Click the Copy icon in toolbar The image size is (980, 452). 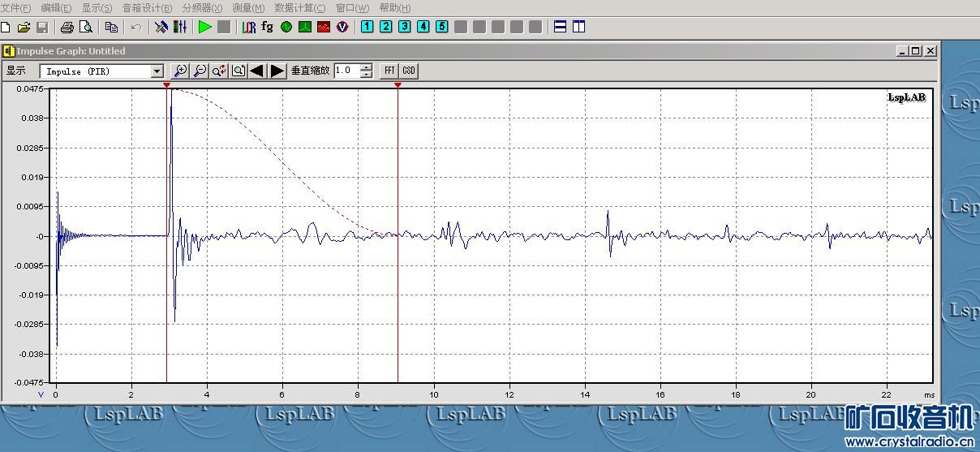coord(111,27)
